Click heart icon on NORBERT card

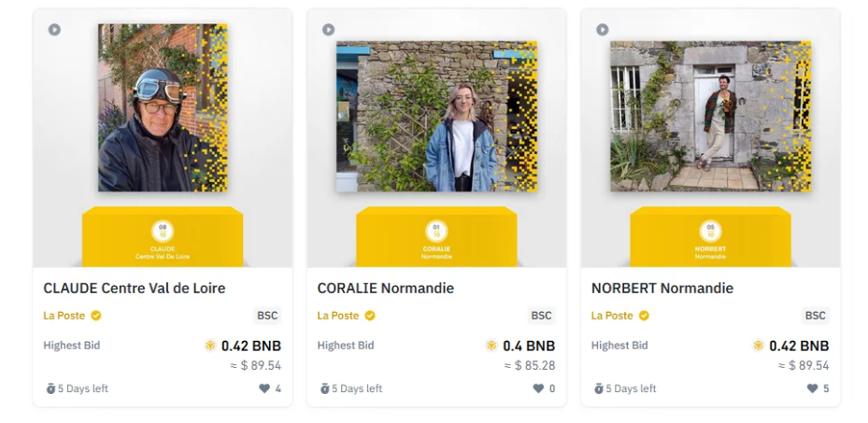point(812,388)
